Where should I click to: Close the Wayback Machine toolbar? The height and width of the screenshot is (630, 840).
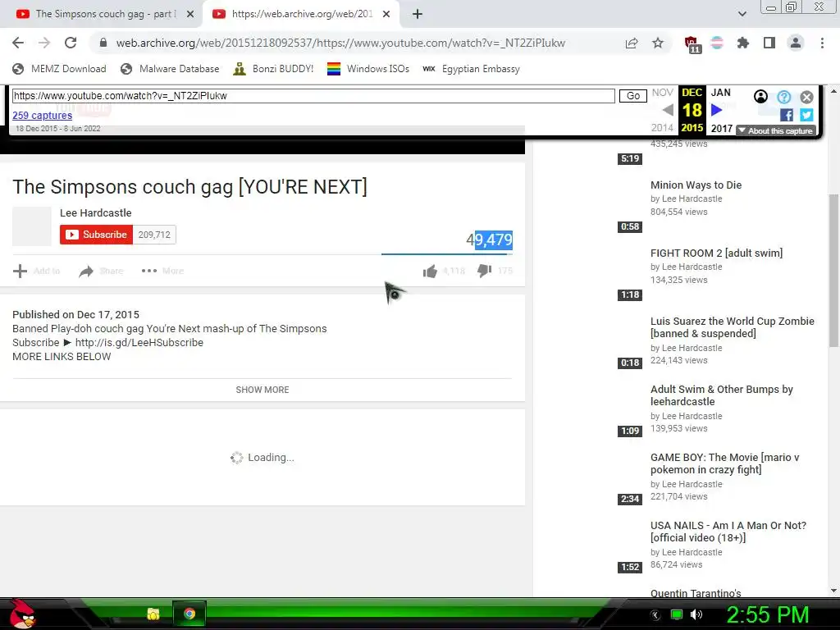[807, 97]
